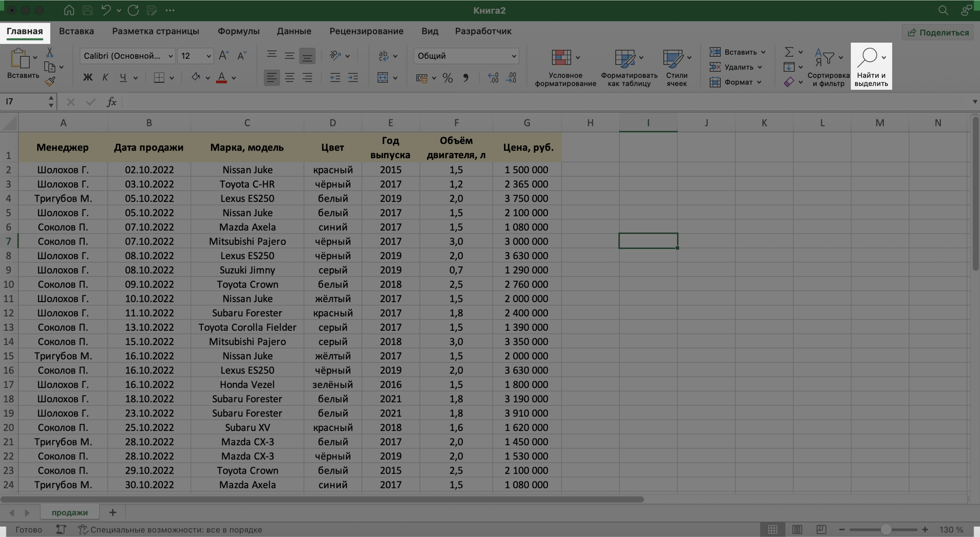Open the borders dropdown arrow
980x537 pixels.
coord(171,78)
